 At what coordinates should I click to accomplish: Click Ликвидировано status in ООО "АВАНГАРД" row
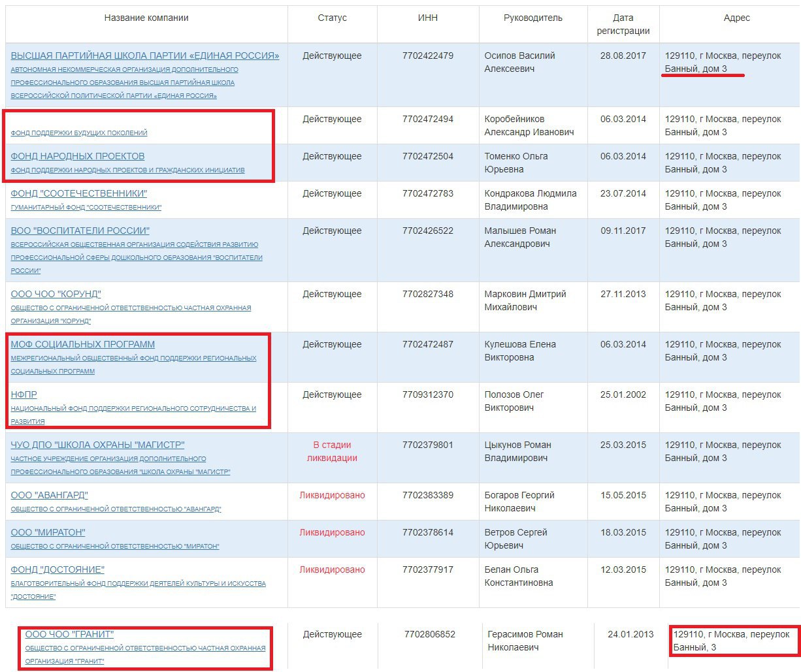click(333, 495)
